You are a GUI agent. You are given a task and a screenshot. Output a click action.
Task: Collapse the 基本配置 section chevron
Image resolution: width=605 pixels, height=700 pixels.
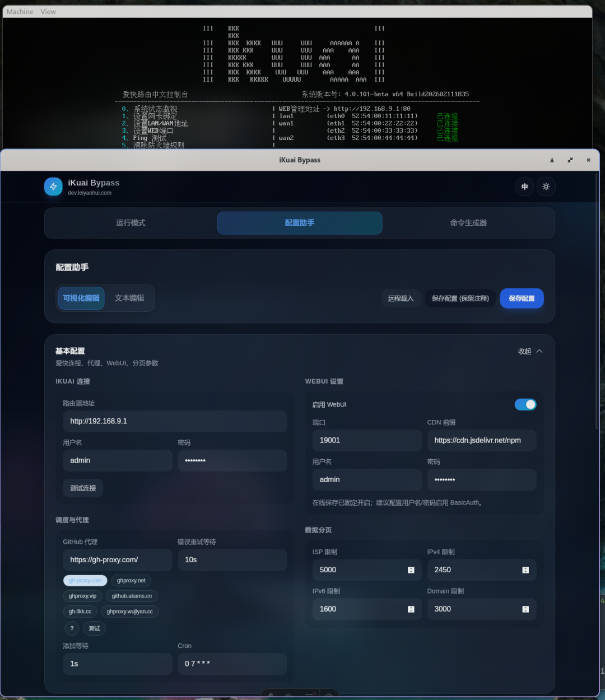coord(539,351)
